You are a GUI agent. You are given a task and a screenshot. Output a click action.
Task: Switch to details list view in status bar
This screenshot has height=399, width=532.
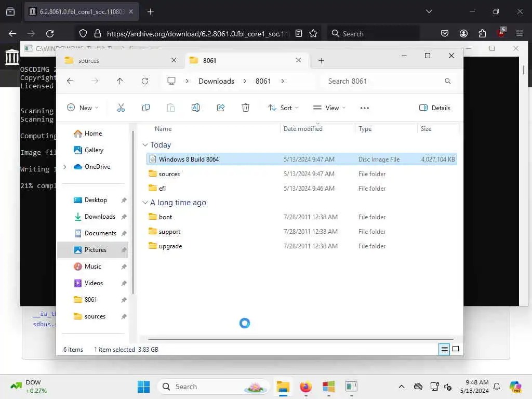click(444, 349)
